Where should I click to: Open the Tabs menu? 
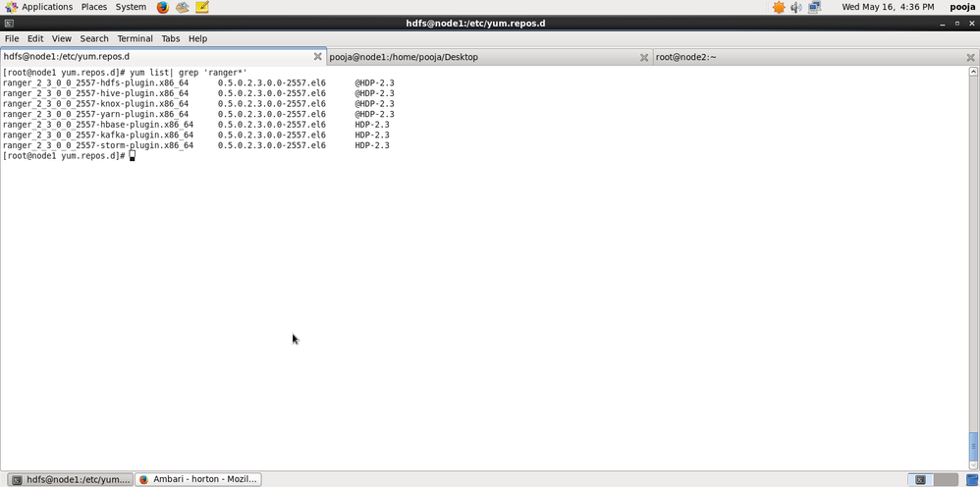171,38
